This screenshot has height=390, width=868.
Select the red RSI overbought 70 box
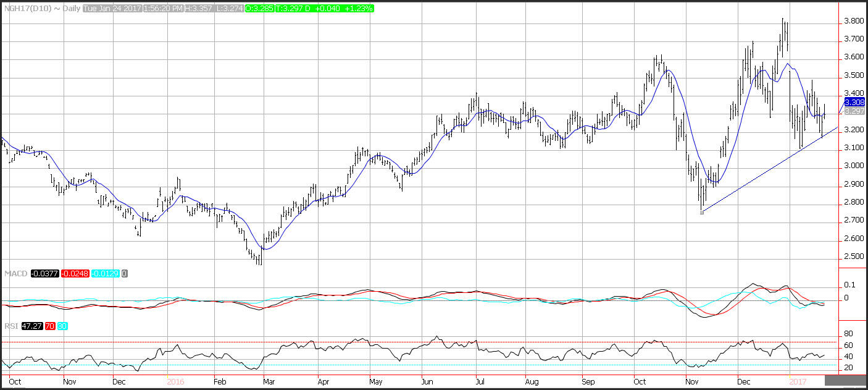(51, 326)
